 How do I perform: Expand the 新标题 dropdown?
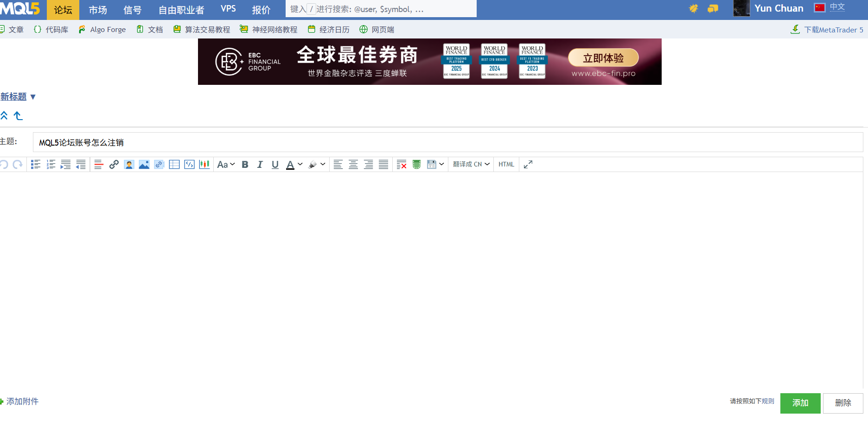[33, 97]
